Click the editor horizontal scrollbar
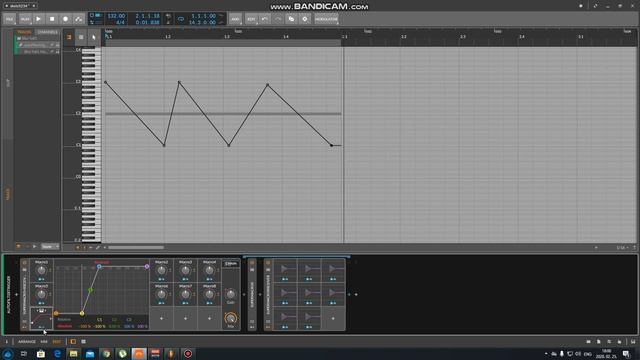640x360 pixels. pyautogui.click(x=136, y=247)
